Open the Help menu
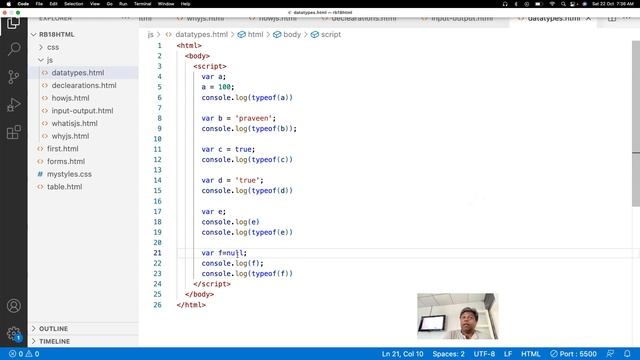The width and height of the screenshot is (640, 360). click(x=185, y=4)
